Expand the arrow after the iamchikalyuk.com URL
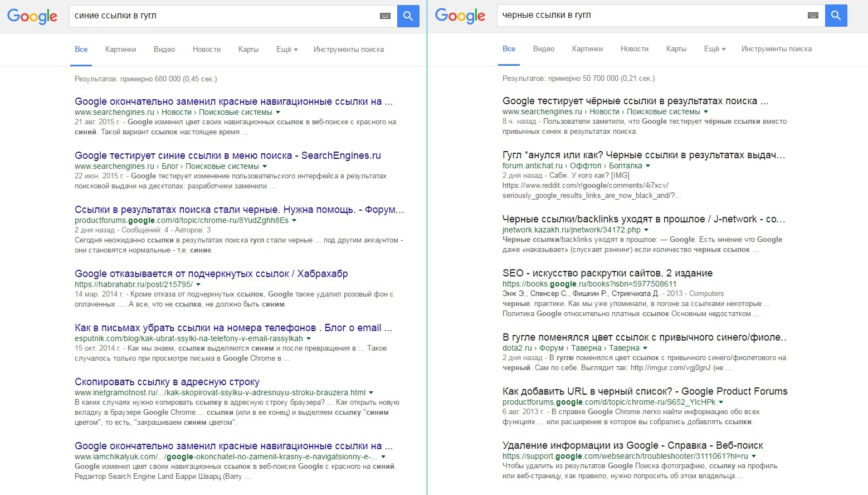 point(383,457)
